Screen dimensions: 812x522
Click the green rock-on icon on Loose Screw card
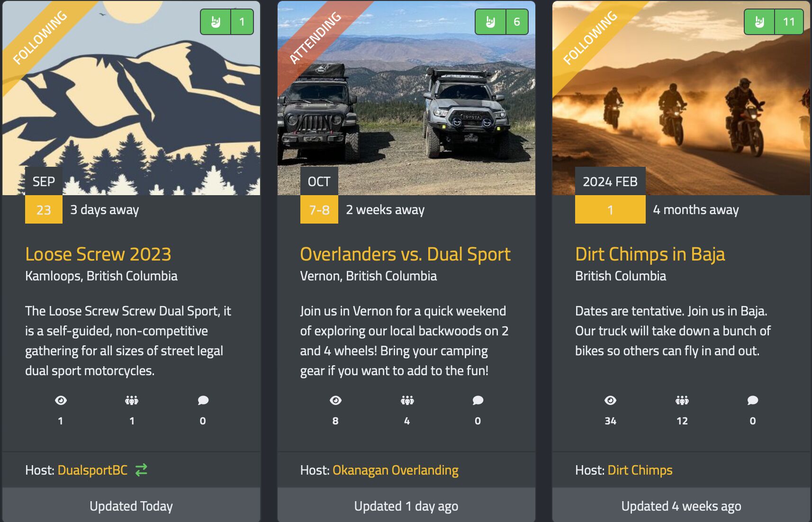click(x=216, y=22)
